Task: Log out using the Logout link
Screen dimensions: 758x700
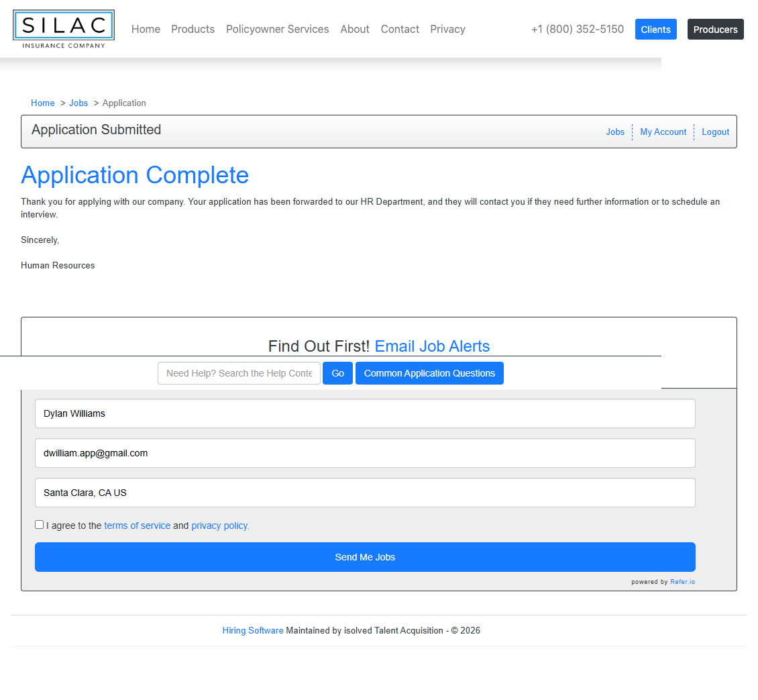Action: [715, 132]
